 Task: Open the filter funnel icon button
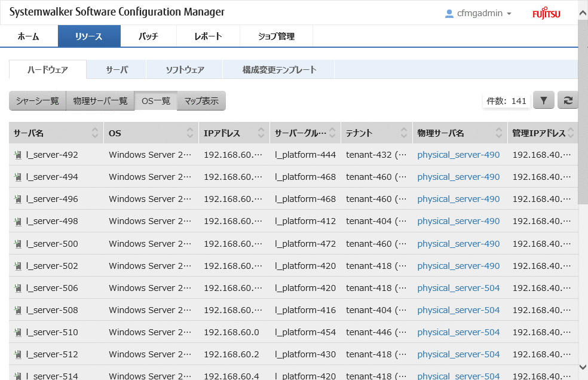point(543,100)
